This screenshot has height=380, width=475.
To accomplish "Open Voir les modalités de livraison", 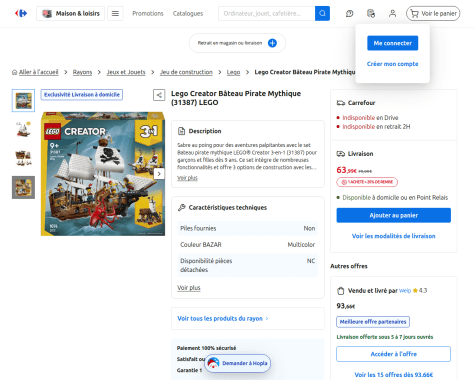I will point(394,236).
